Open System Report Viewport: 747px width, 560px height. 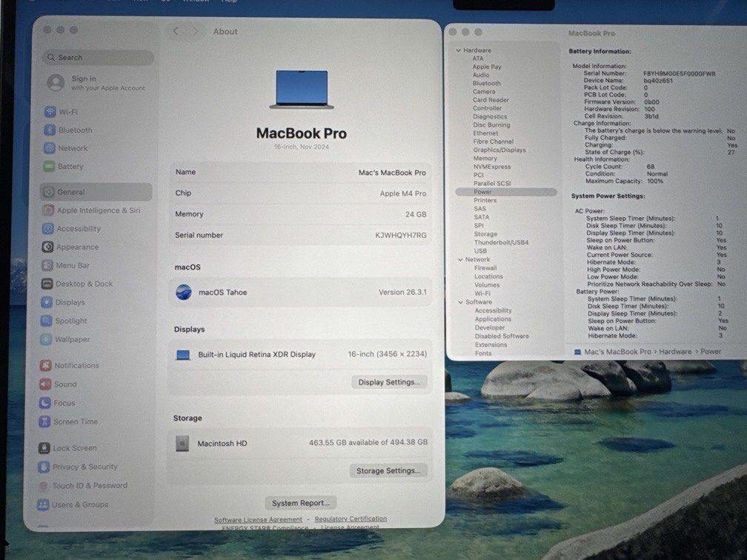tap(301, 503)
